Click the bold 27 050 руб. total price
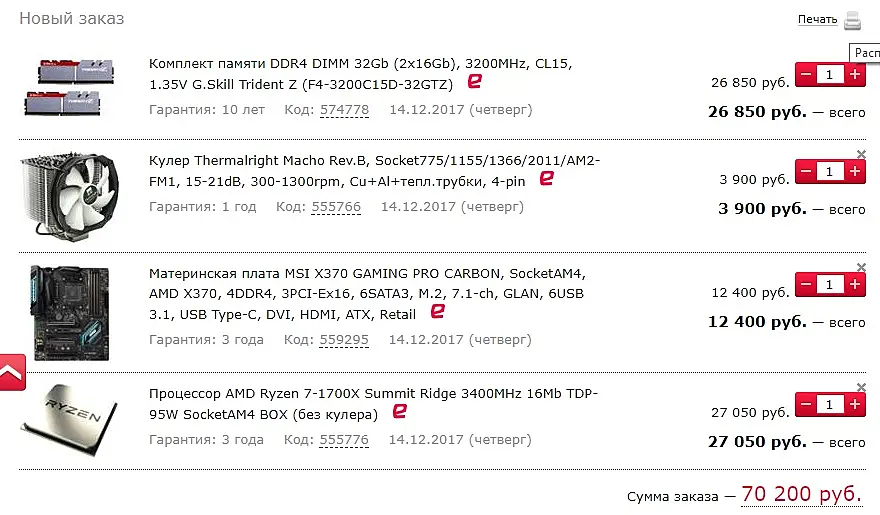The height and width of the screenshot is (515, 880). [x=757, y=442]
